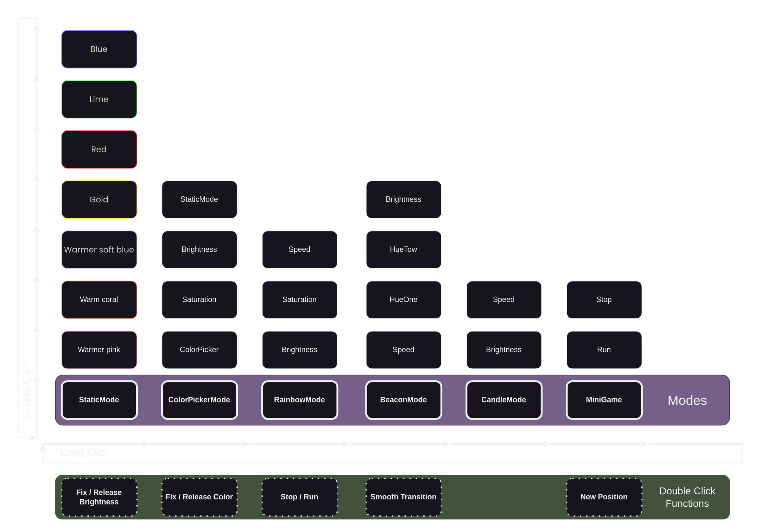Click the Stop / Run dotted box
This screenshot has width=760, height=532.
click(300, 497)
